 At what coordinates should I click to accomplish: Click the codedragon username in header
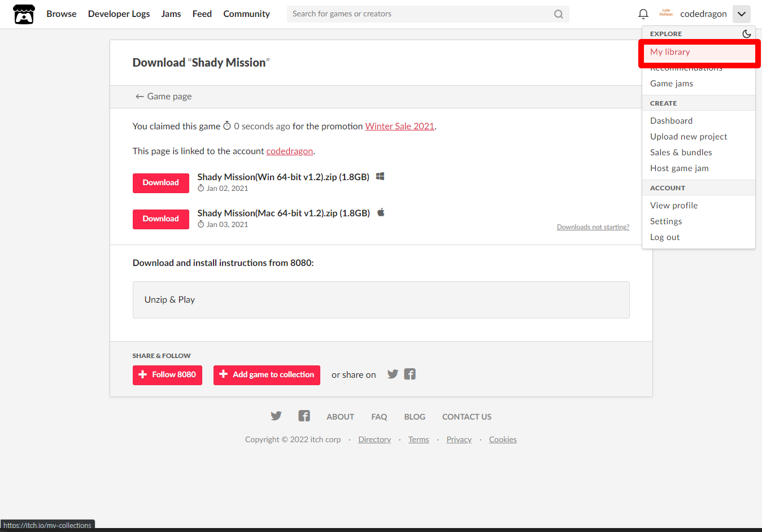pos(703,14)
